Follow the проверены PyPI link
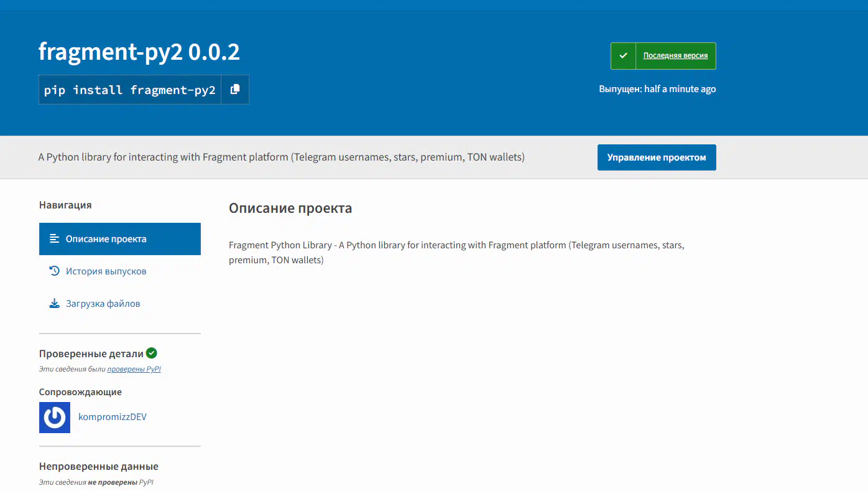 [134, 369]
